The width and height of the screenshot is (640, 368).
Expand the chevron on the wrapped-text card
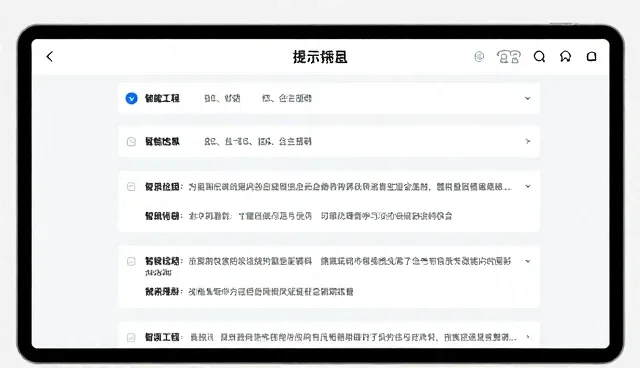528,261
